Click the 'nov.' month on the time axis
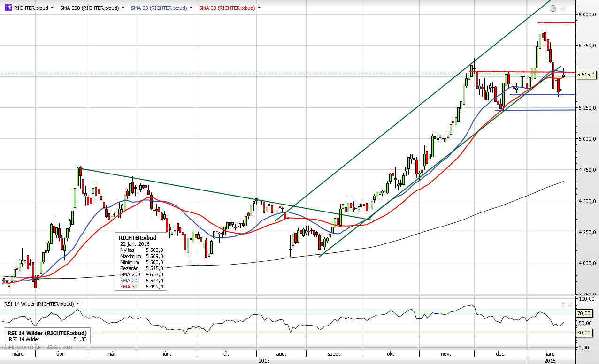This screenshot has width=599, height=364. (446, 354)
